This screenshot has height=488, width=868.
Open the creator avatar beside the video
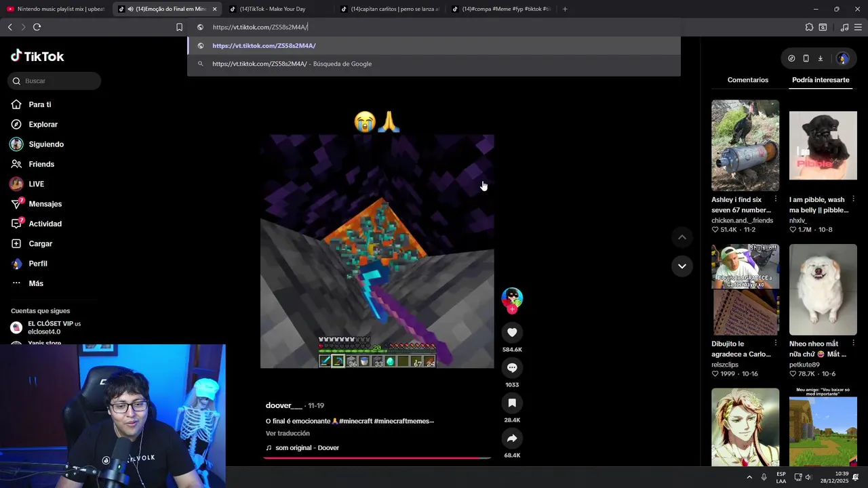[512, 297]
